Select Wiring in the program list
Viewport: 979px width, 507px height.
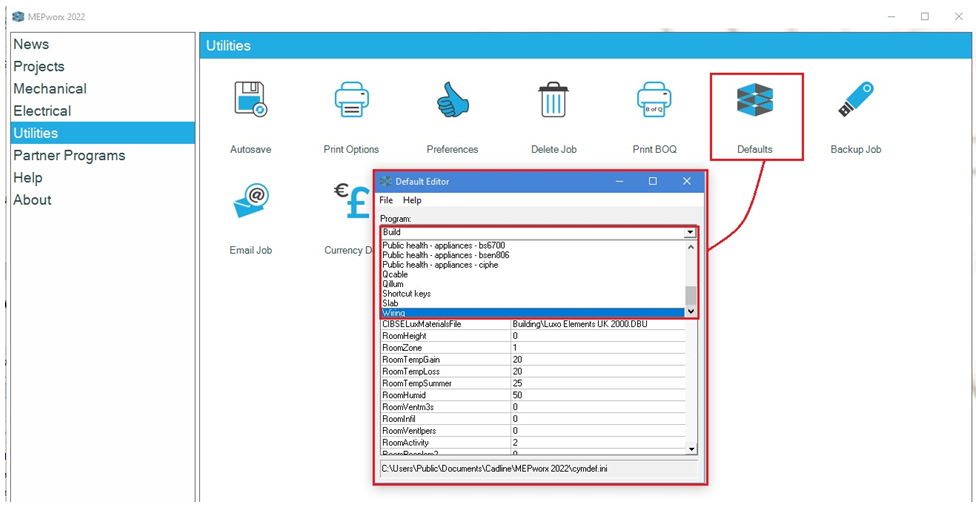pyautogui.click(x=533, y=312)
